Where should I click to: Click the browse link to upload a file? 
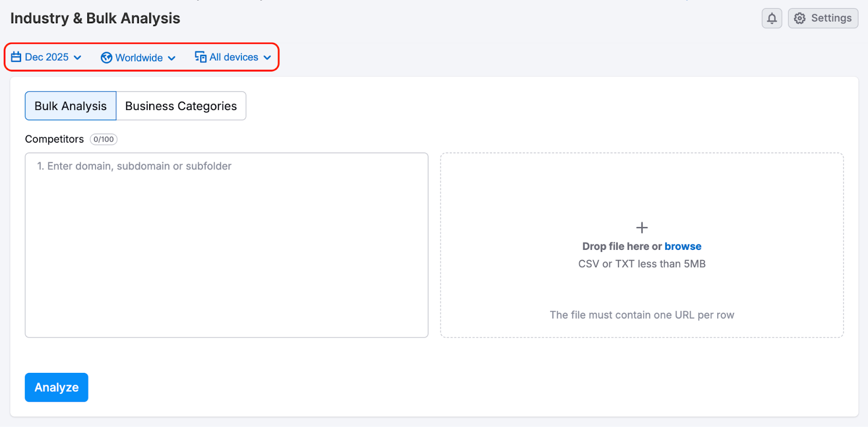coord(682,246)
